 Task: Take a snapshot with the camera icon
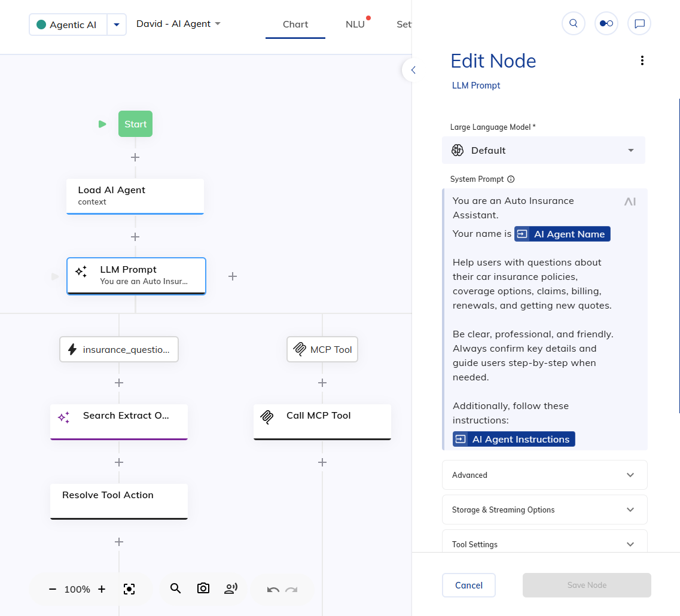click(203, 588)
